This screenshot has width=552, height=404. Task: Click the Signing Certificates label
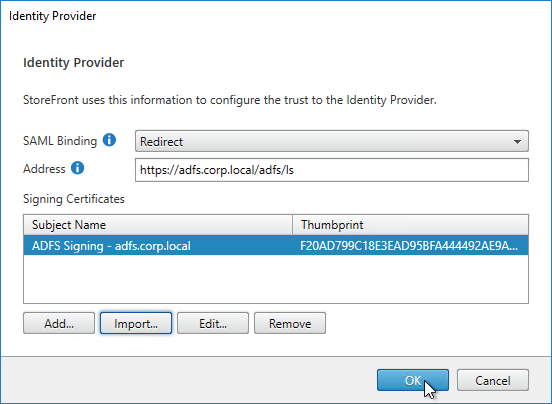[x=74, y=199]
